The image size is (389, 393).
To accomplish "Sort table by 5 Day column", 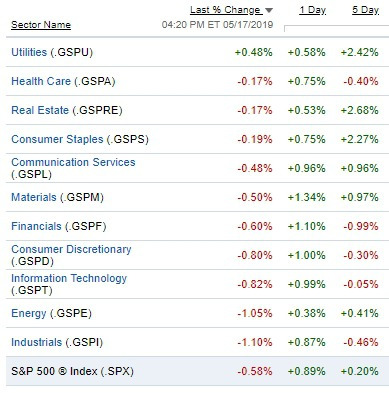I will 366,10.
